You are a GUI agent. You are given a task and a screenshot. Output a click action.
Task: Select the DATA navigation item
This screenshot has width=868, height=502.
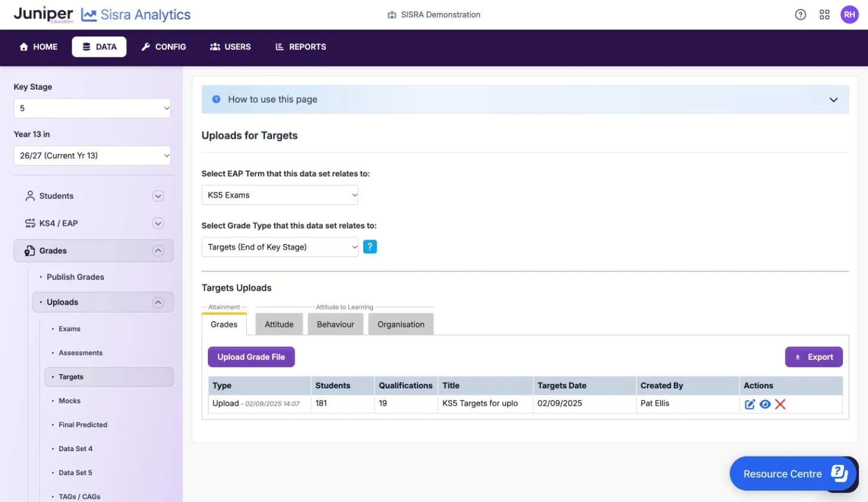pyautogui.click(x=99, y=47)
